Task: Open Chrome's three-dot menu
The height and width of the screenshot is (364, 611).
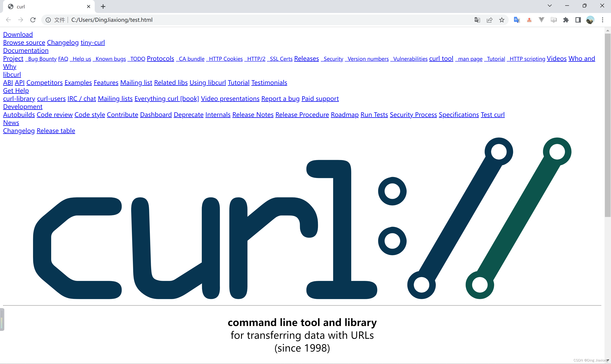Action: tap(602, 20)
